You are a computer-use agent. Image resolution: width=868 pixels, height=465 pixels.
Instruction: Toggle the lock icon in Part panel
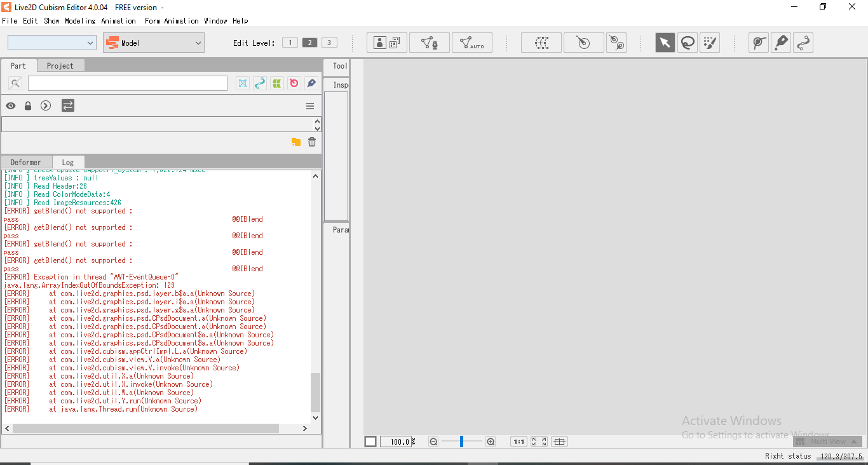[28, 106]
